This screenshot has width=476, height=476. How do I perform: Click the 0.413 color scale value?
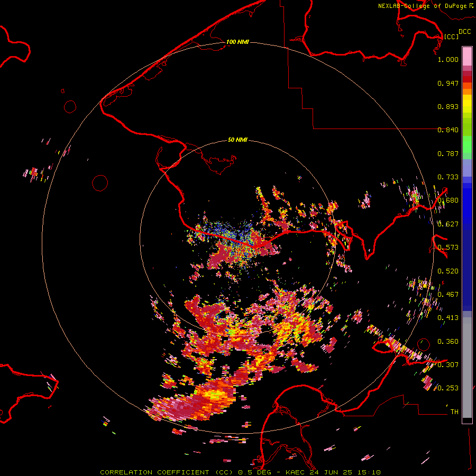[448, 318]
